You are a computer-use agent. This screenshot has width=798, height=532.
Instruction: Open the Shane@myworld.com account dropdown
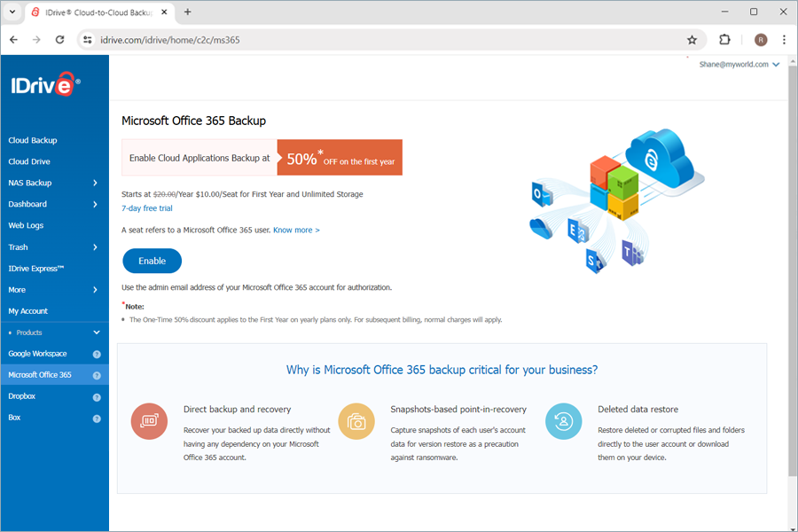point(739,64)
